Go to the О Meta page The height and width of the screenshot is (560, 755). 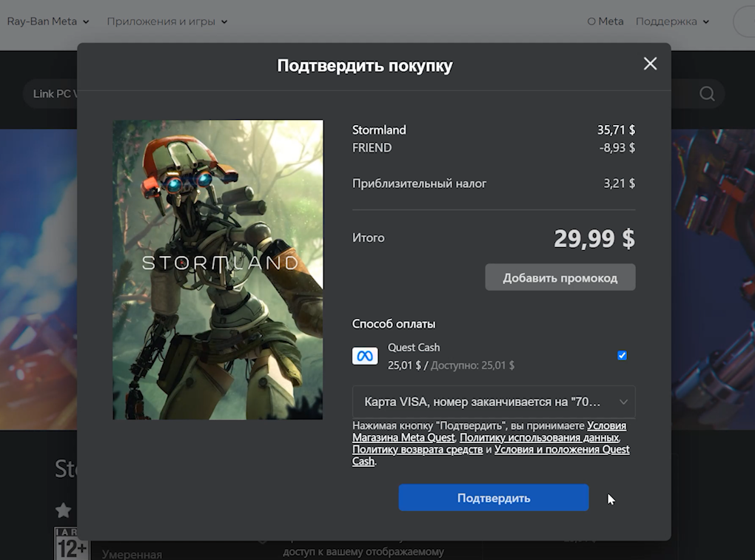605,21
